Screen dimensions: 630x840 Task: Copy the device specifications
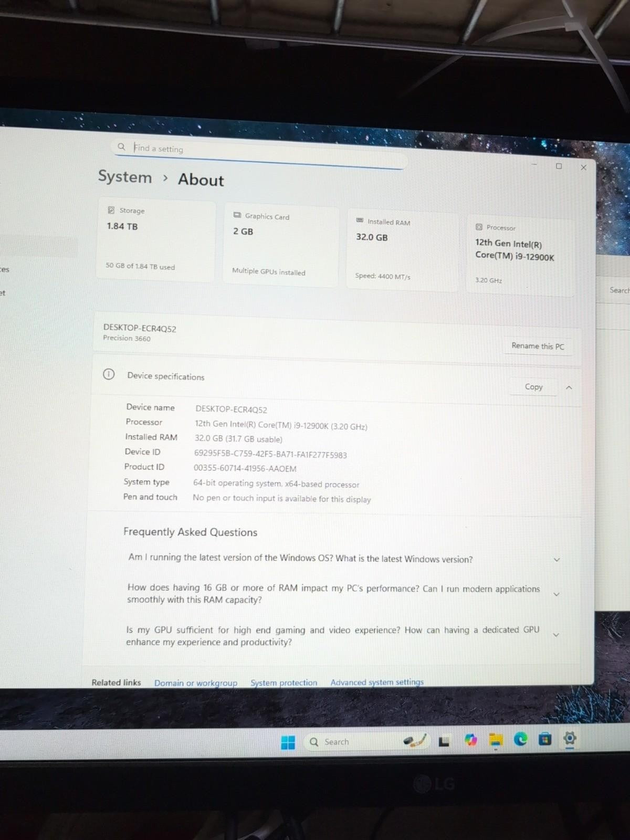coord(533,387)
